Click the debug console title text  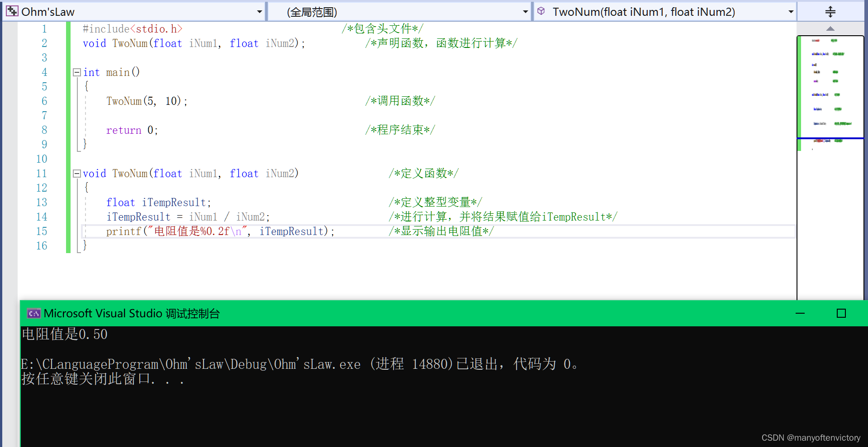coord(132,313)
